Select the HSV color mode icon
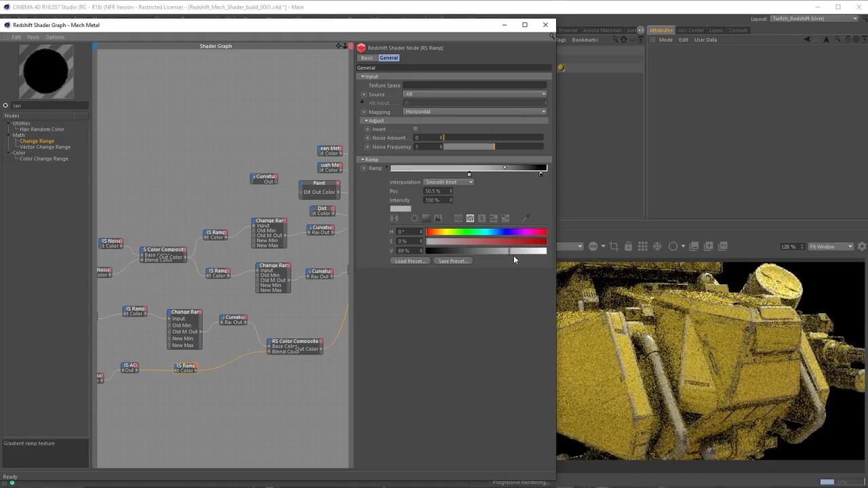 point(470,218)
